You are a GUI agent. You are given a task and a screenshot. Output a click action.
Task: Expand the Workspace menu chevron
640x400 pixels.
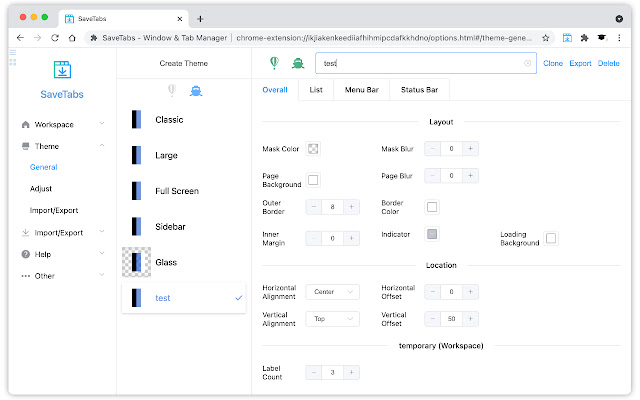click(x=102, y=123)
